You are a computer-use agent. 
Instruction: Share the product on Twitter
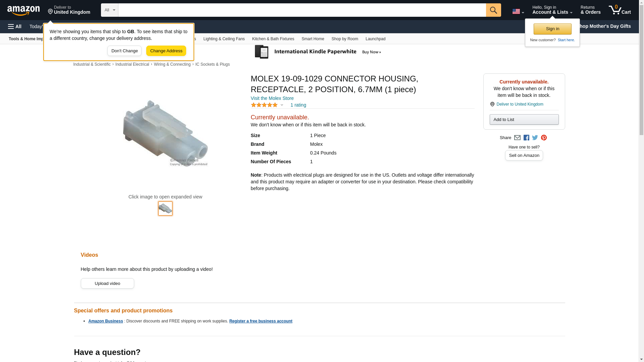tap(535, 138)
